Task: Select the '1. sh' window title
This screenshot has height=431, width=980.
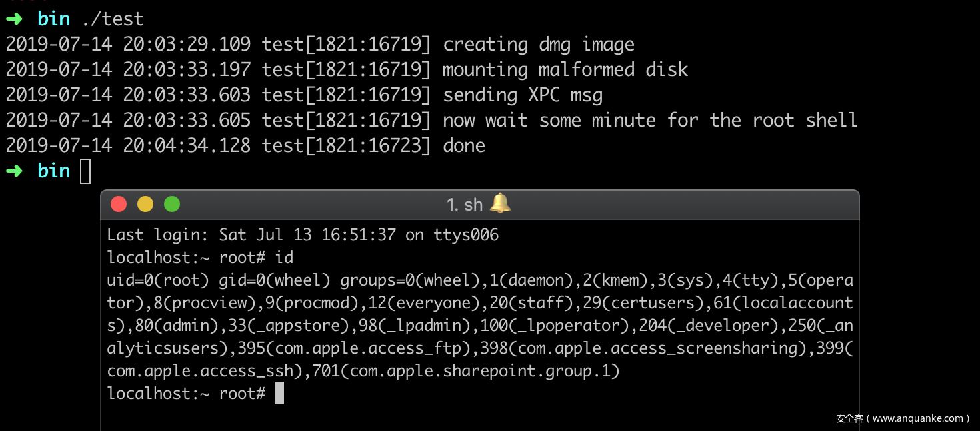Action: (x=464, y=205)
